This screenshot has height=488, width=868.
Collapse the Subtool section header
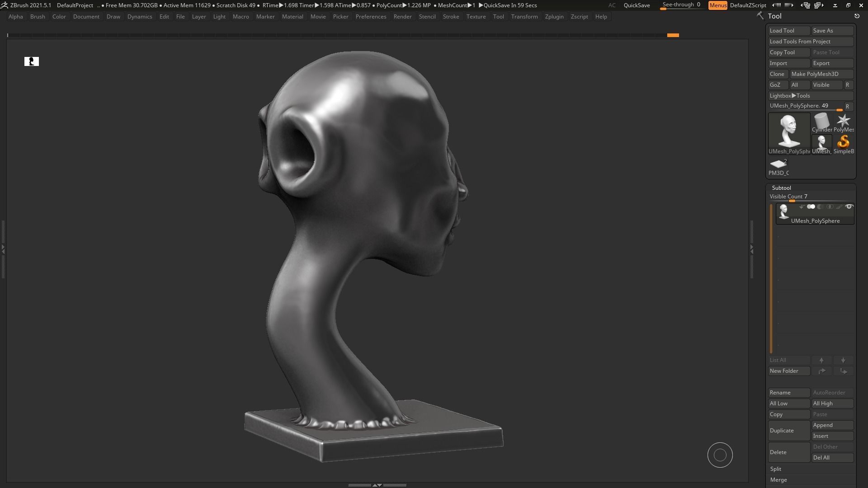tap(781, 188)
